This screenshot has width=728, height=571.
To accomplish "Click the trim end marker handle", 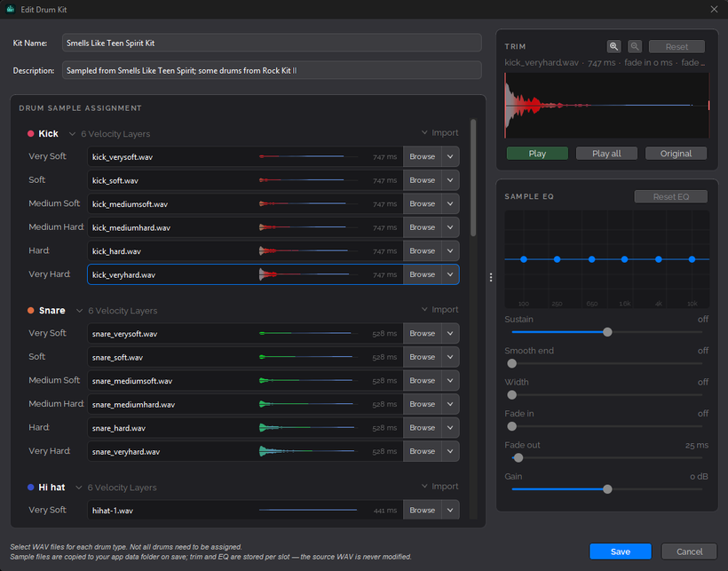I will 708,106.
